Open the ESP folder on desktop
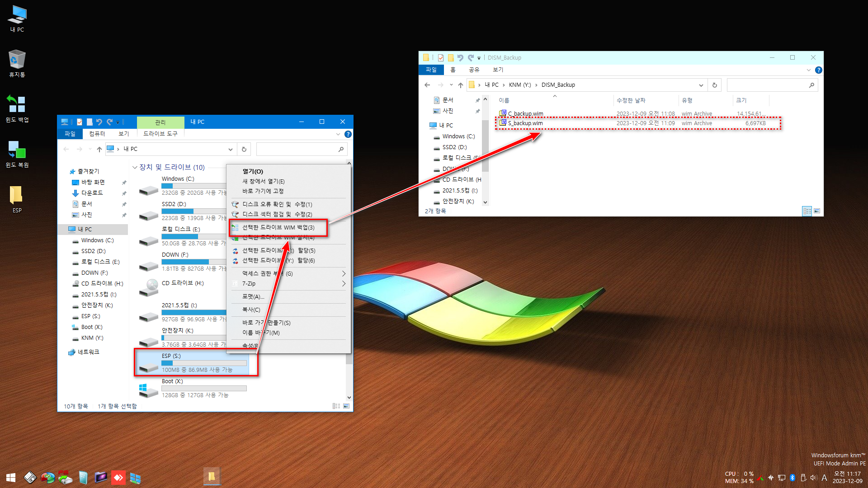Image resolution: width=868 pixels, height=488 pixels. 17,199
